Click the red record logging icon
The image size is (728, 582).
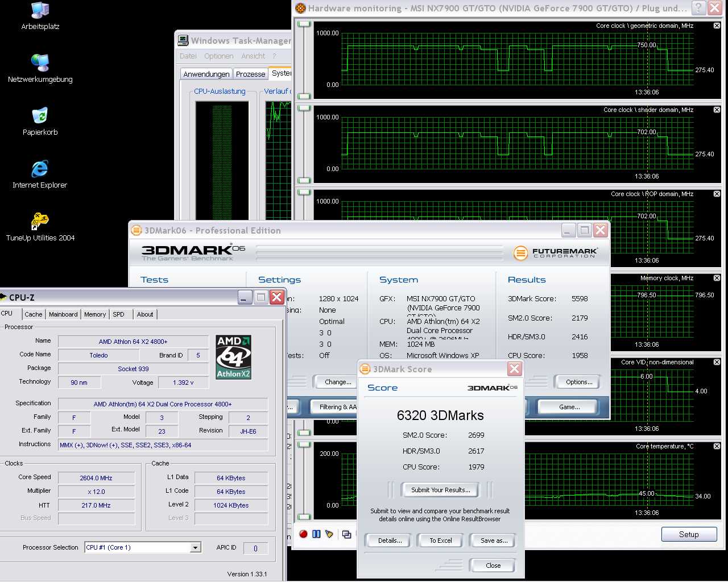(x=303, y=534)
